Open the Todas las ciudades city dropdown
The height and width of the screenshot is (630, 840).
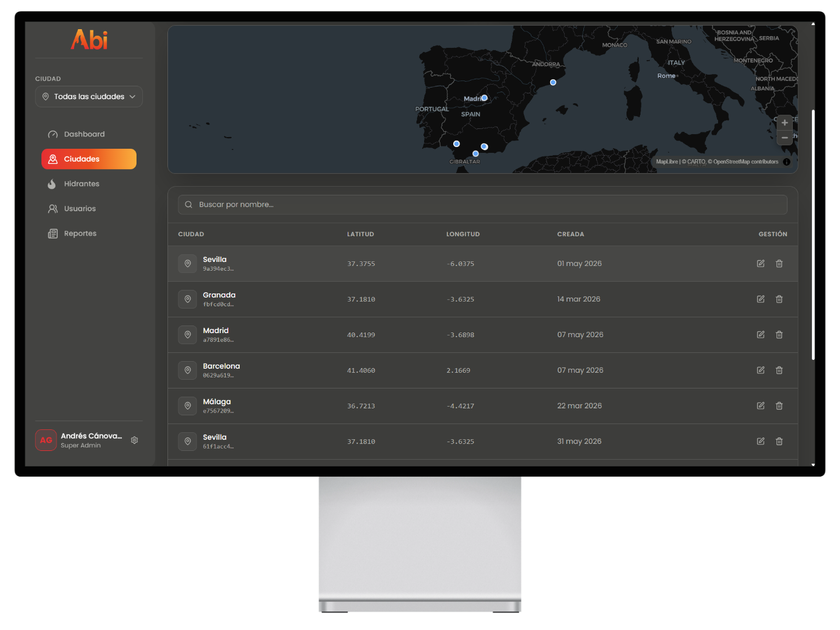click(89, 97)
